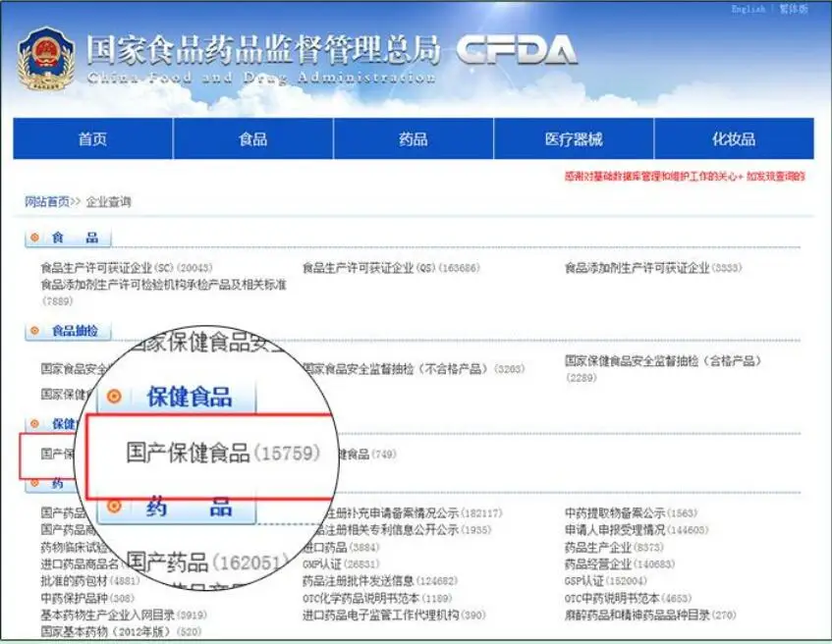The height and width of the screenshot is (644, 832).
Task: Open 国家保健食品安全监督抽检（合格产品）link
Action: pos(663,369)
